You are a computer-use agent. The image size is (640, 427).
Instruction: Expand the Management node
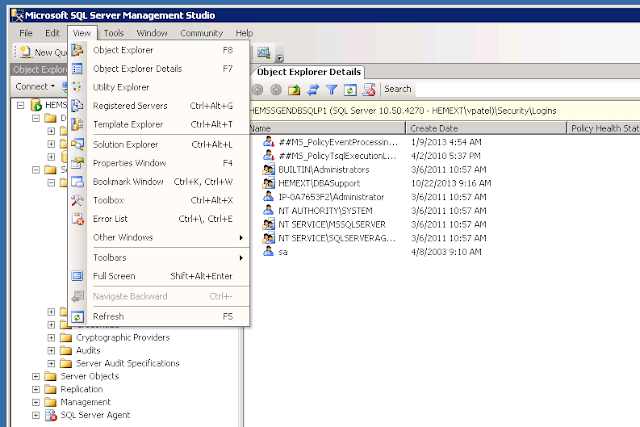[x=36, y=402]
